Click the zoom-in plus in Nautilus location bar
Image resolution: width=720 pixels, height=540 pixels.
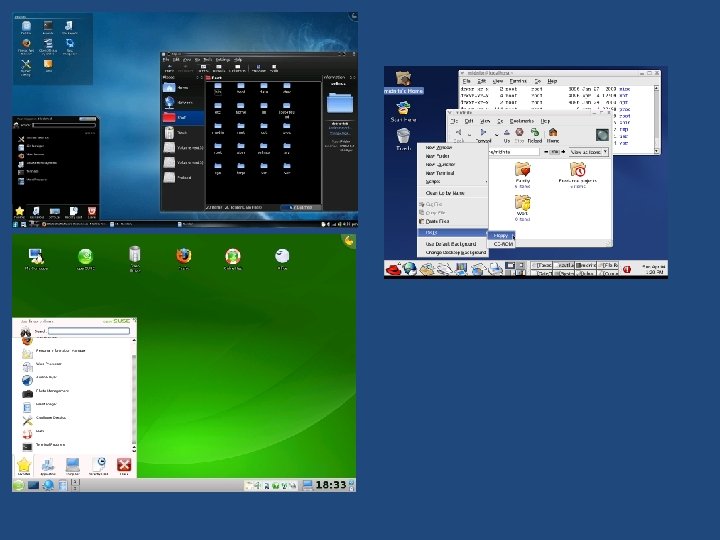click(x=563, y=152)
